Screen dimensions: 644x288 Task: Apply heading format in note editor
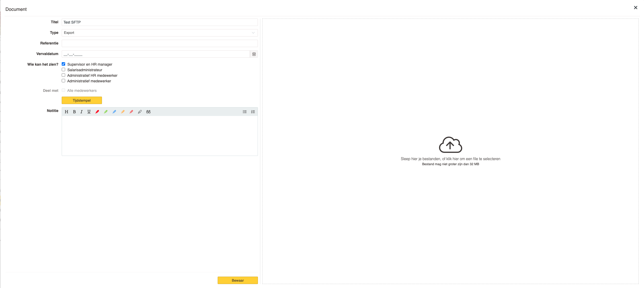[66, 112]
